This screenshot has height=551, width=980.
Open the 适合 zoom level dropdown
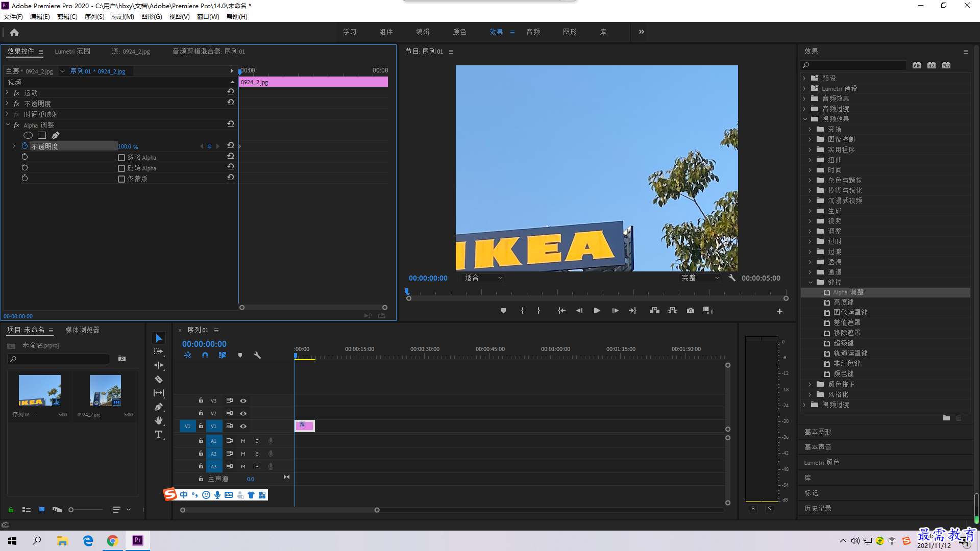483,278
